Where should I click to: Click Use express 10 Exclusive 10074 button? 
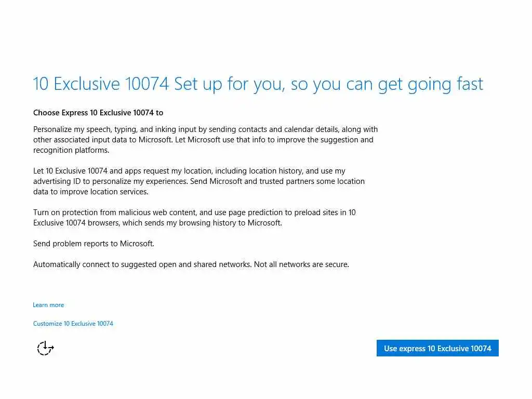pos(437,348)
